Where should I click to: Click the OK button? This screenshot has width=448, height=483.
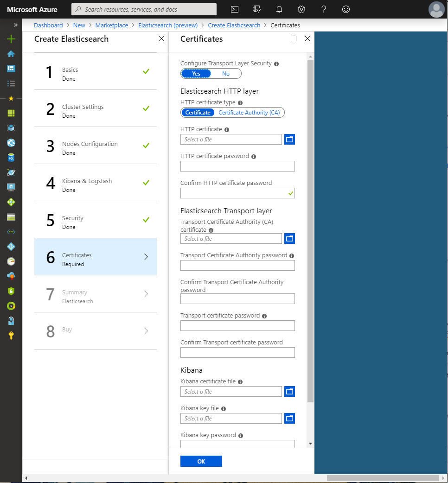(201, 461)
